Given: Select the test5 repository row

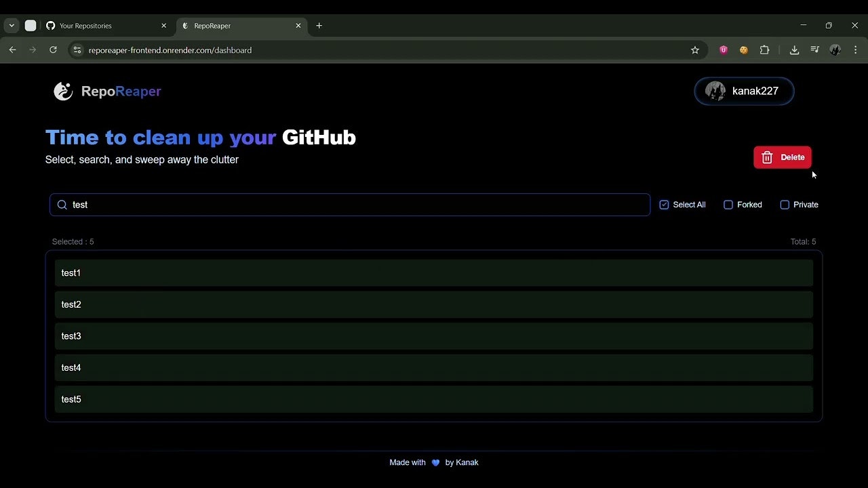Looking at the screenshot, I should (434, 399).
